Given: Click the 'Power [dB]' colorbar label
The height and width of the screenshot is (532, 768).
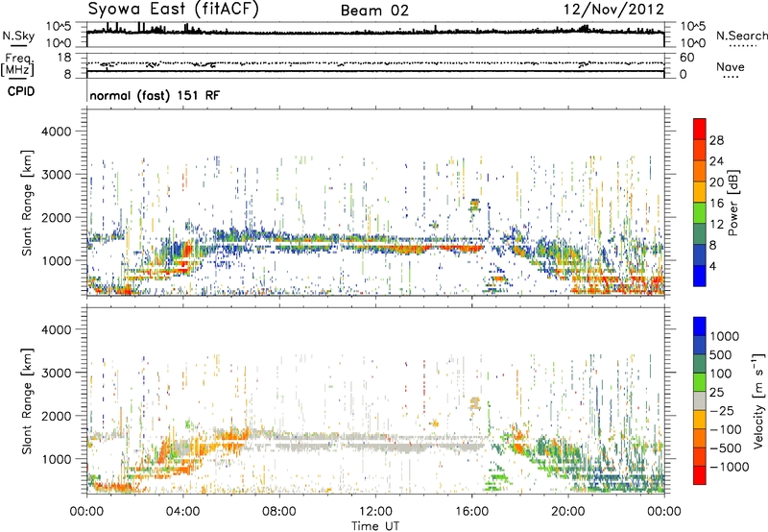Looking at the screenshot, I should (x=732, y=203).
